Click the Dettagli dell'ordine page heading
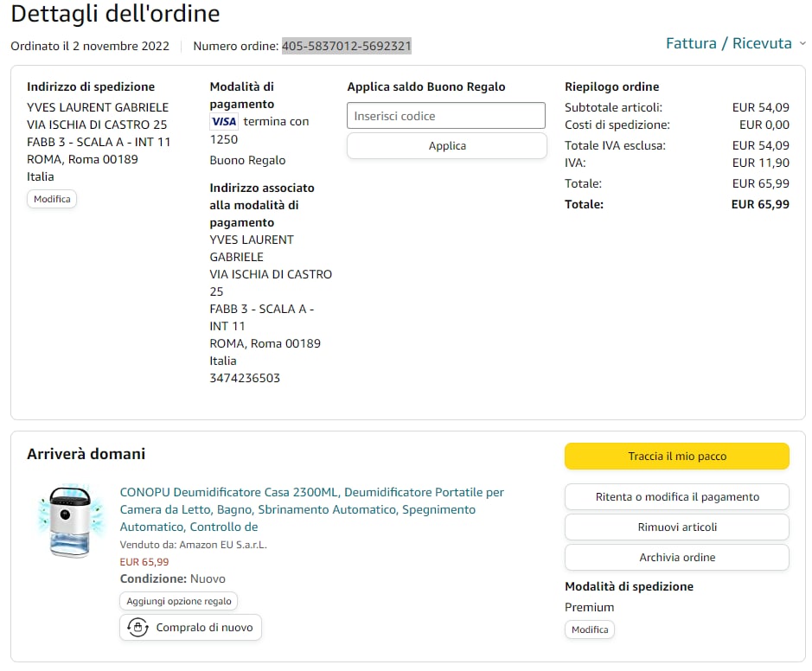This screenshot has width=812, height=671. tap(115, 14)
